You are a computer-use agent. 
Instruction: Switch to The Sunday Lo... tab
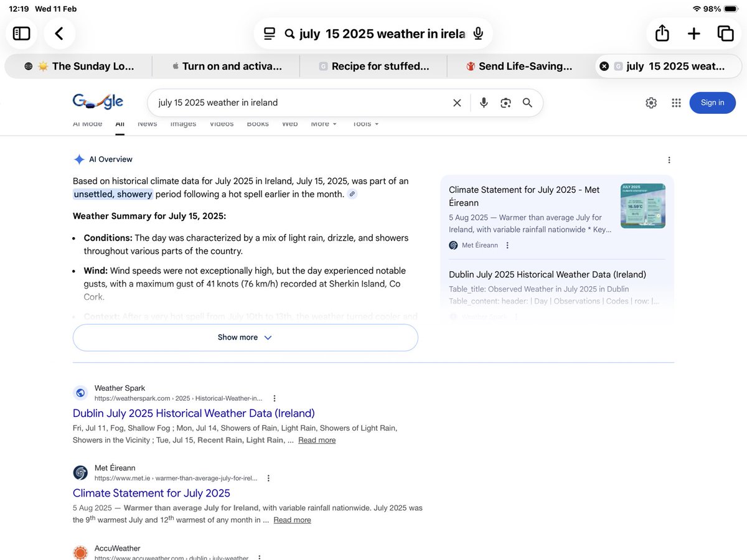coord(78,66)
